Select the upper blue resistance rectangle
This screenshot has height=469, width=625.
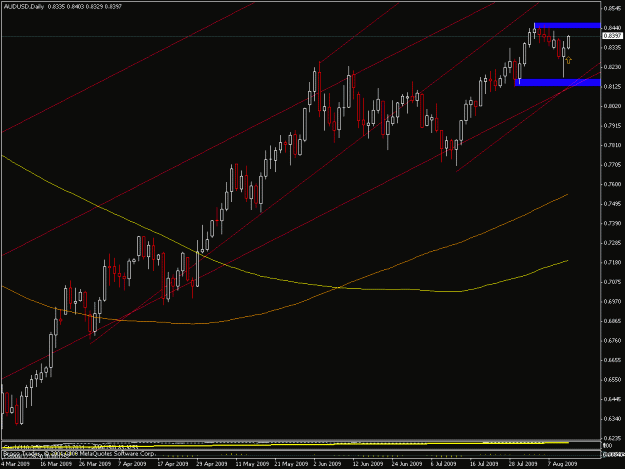pos(567,26)
